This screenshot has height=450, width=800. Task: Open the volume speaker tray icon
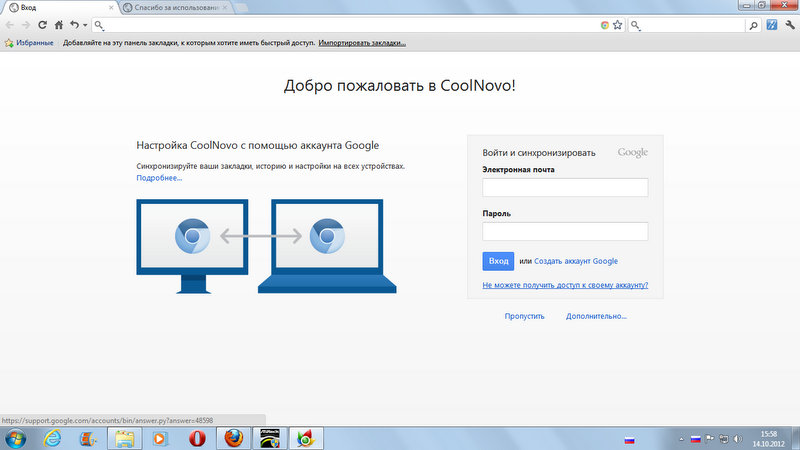click(738, 439)
